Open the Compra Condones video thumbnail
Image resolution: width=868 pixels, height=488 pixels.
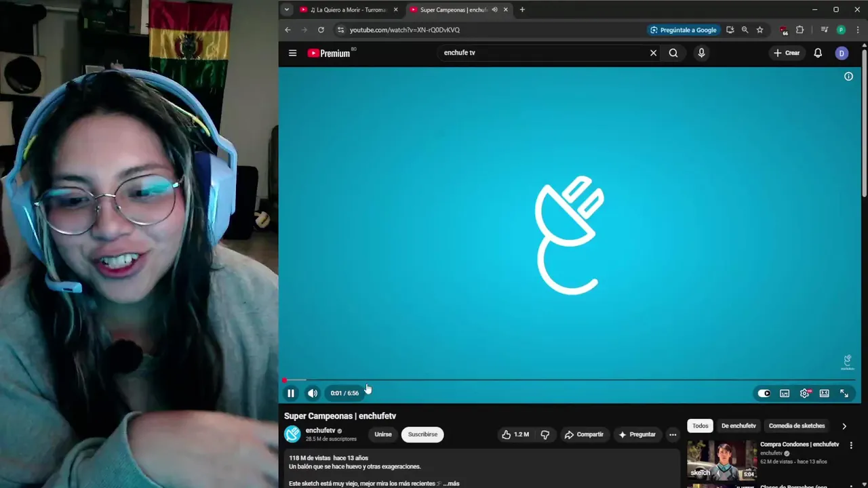pyautogui.click(x=722, y=460)
